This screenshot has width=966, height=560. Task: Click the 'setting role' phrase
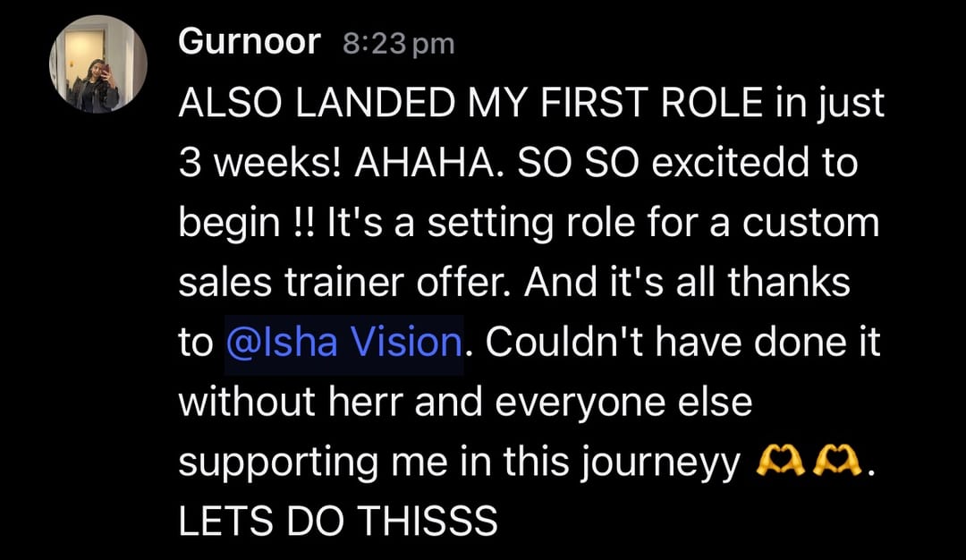[x=531, y=223]
